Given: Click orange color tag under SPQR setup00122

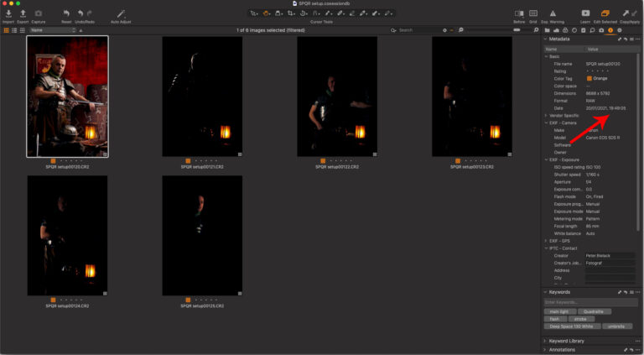Looking at the screenshot, I should pos(323,161).
